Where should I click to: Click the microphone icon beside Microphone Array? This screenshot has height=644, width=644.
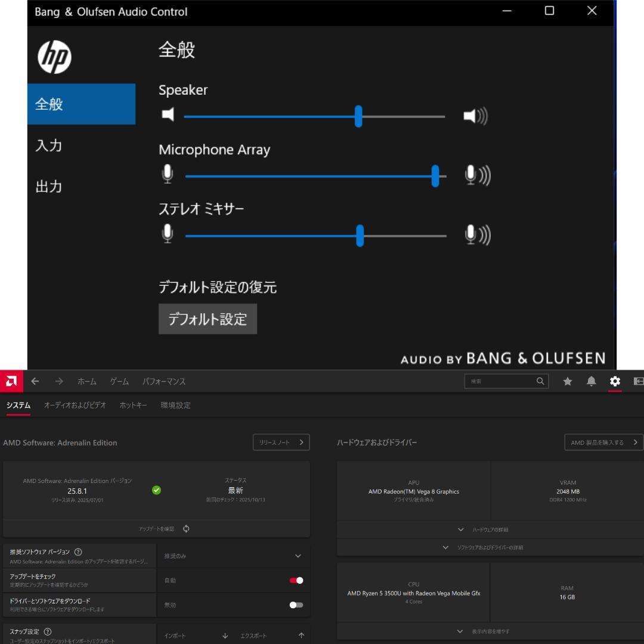pyautogui.click(x=168, y=174)
